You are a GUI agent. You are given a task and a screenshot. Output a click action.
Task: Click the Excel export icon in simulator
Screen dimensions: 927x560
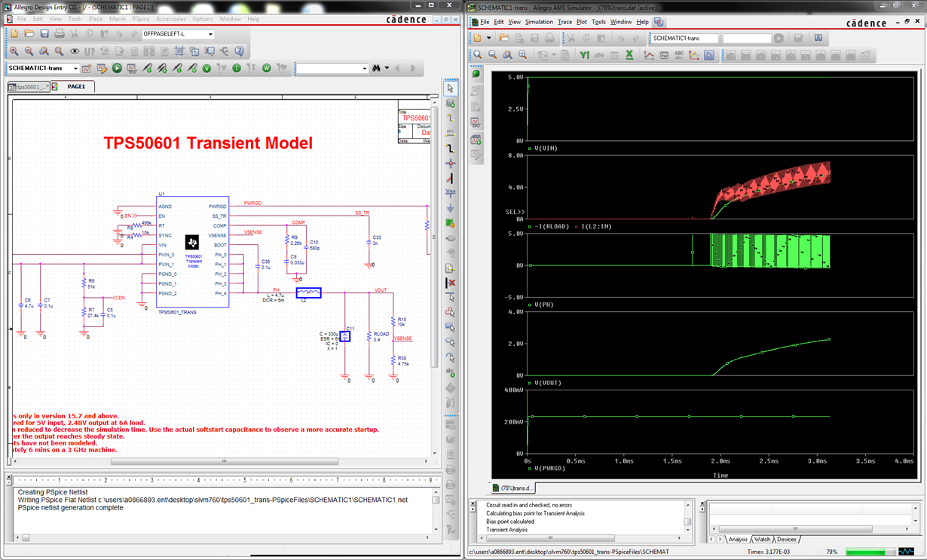click(629, 55)
